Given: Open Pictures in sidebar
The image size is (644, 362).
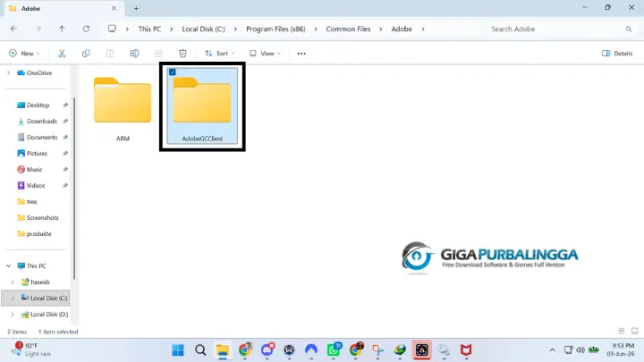Looking at the screenshot, I should [37, 153].
